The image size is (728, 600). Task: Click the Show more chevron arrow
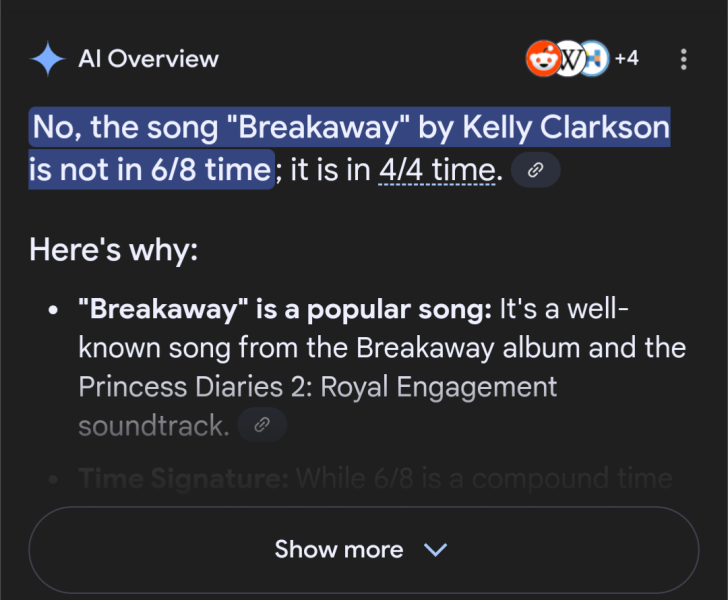coord(436,550)
